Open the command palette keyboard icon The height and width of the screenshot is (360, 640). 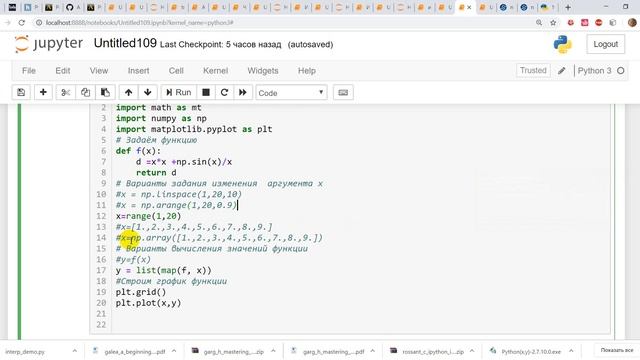click(x=343, y=93)
